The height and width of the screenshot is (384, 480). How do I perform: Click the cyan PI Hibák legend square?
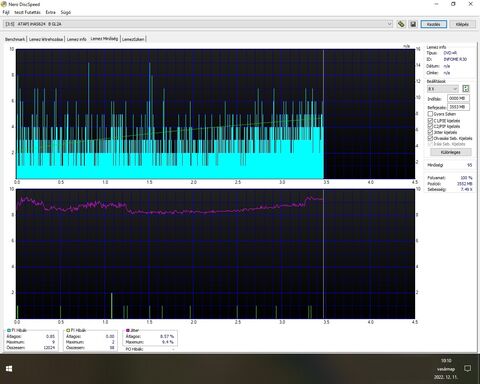coord(9,330)
